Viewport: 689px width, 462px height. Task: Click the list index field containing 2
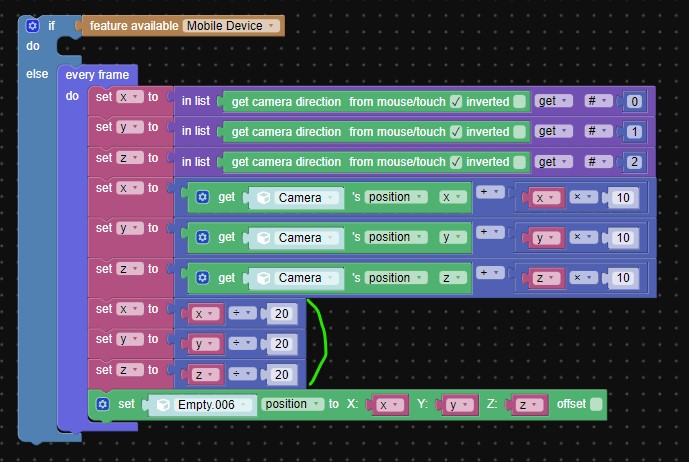(x=634, y=162)
